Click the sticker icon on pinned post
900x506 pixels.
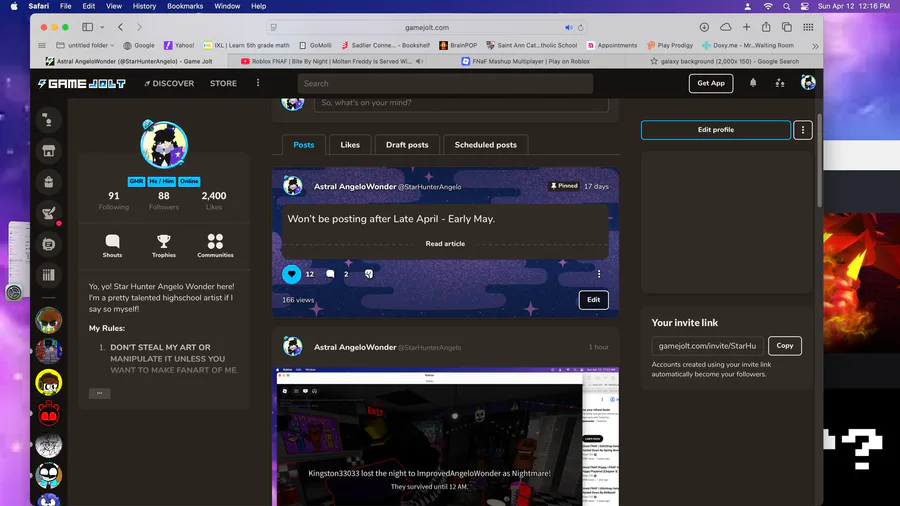(368, 274)
